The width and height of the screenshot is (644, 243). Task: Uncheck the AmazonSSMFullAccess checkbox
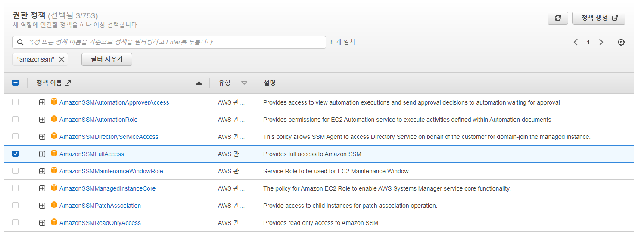pyautogui.click(x=16, y=154)
